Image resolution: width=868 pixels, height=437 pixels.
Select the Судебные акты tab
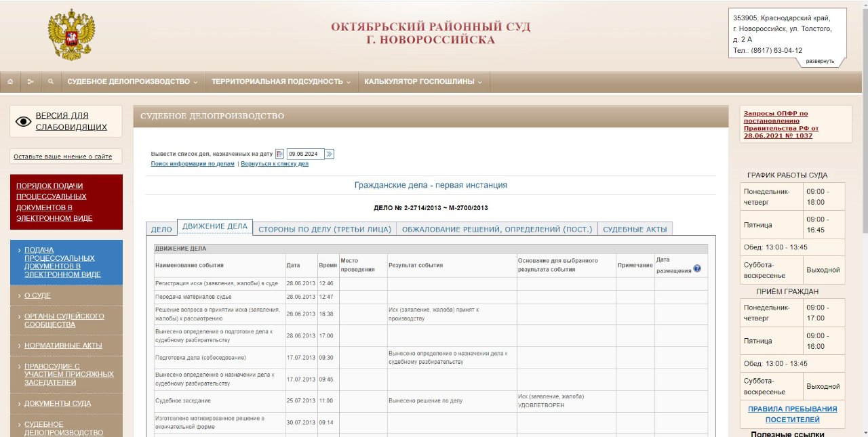pyautogui.click(x=635, y=229)
